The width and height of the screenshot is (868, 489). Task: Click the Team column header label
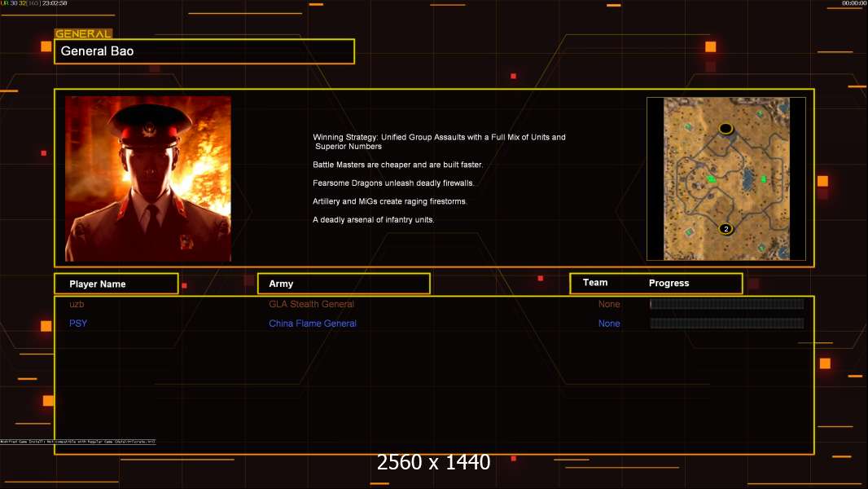tap(595, 283)
